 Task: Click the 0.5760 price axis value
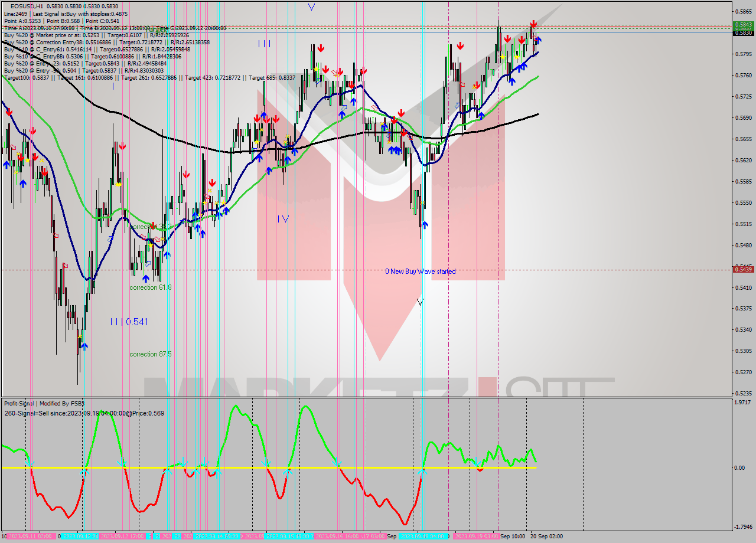pos(743,76)
